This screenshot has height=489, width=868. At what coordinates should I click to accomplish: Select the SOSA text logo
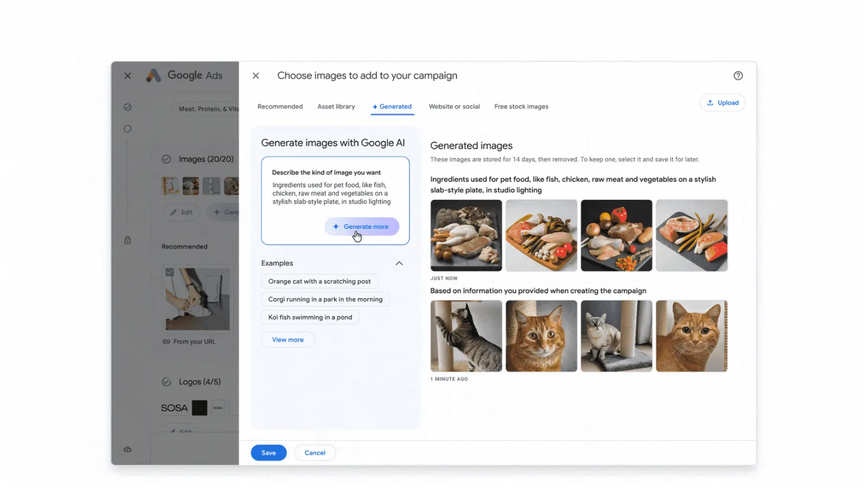coord(174,408)
